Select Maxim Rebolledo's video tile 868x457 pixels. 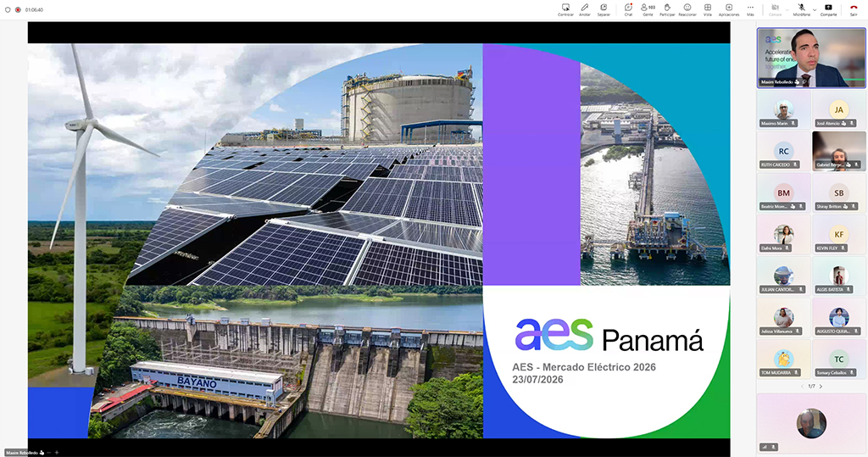coord(811,59)
